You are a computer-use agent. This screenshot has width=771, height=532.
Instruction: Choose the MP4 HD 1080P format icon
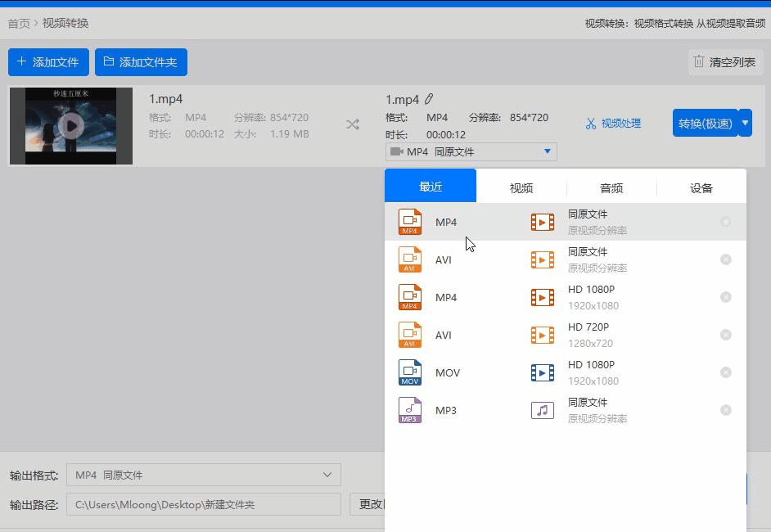(409, 297)
